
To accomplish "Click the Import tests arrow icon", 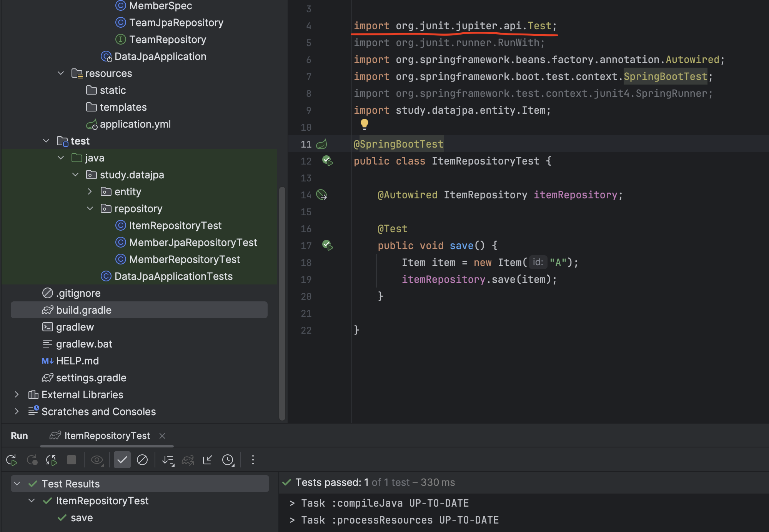I will point(208,460).
